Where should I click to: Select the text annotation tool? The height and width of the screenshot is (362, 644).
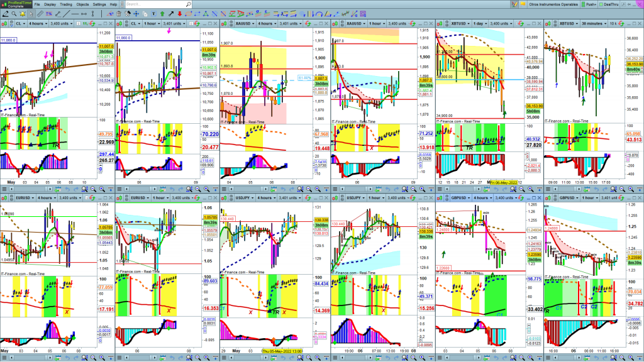[x=153, y=14]
